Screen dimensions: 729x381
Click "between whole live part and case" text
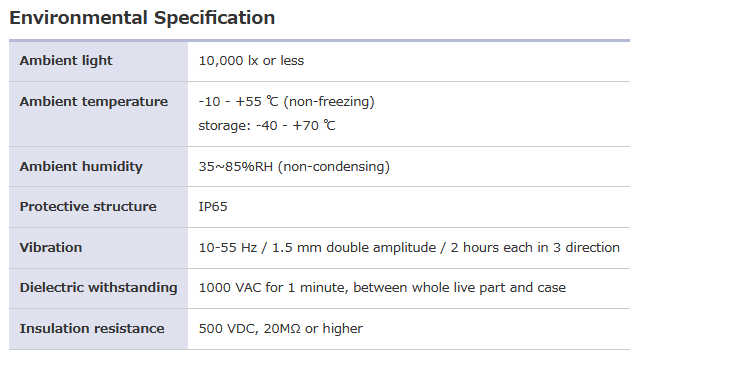pyautogui.click(x=459, y=288)
